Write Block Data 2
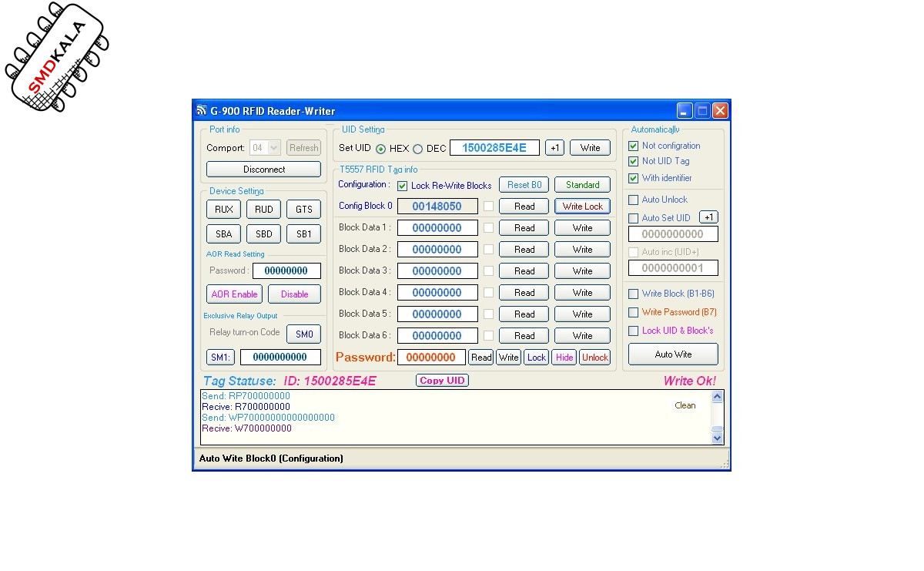The image size is (924, 571). point(582,250)
